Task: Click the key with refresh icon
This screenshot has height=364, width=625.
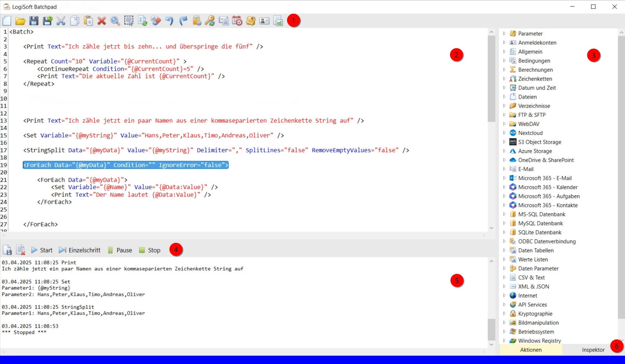Action: [210, 21]
